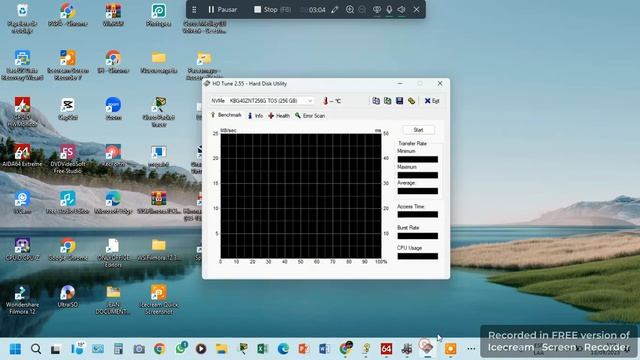
Task: Stop the screen recording
Action: [x=272, y=9]
